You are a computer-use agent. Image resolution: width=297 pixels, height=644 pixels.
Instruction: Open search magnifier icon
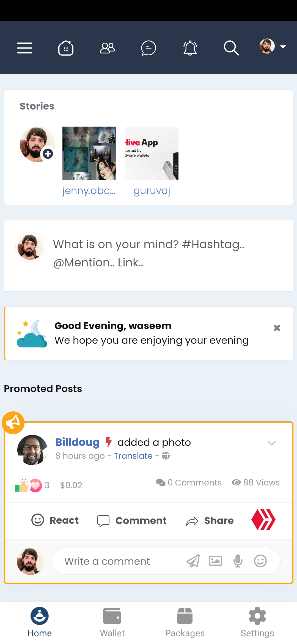(x=231, y=48)
